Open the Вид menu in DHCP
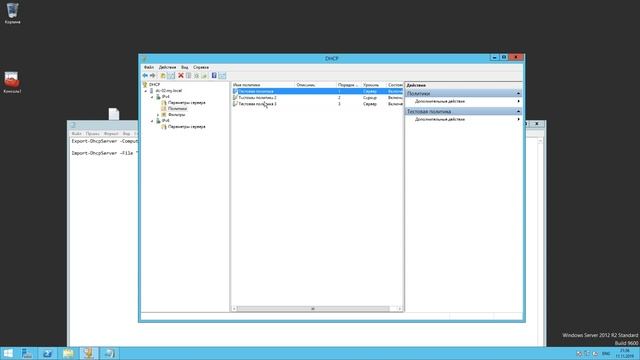Image resolution: width=640 pixels, height=360 pixels. (184, 67)
